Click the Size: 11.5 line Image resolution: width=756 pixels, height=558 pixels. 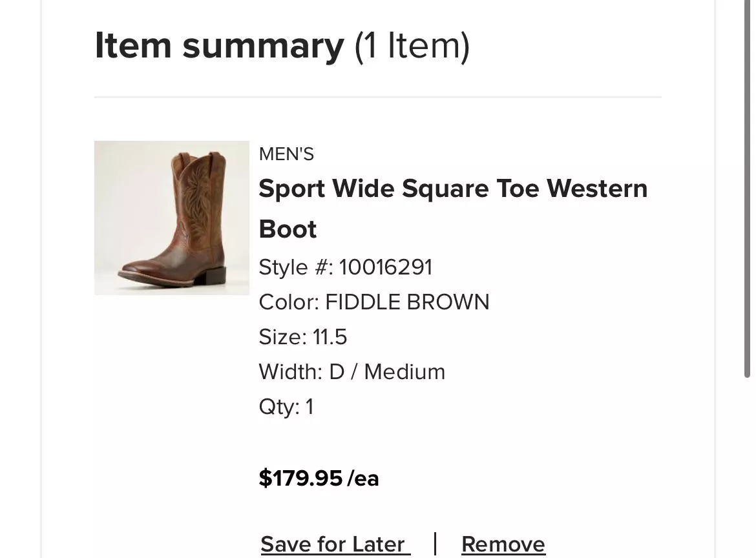[x=302, y=337]
